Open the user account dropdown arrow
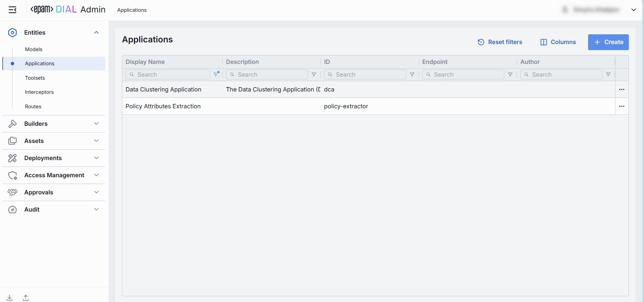644x302 pixels. pos(634,10)
